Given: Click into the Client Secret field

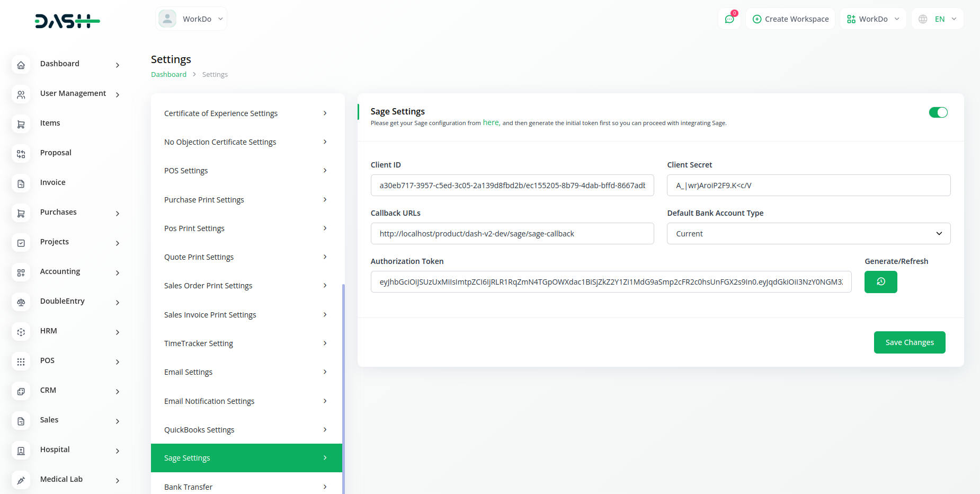Looking at the screenshot, I should [808, 186].
